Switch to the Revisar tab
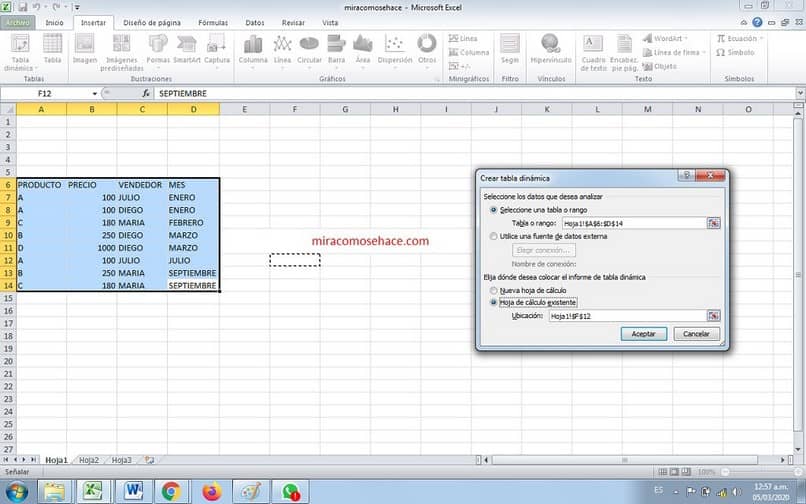This screenshot has height=504, width=806. click(293, 23)
